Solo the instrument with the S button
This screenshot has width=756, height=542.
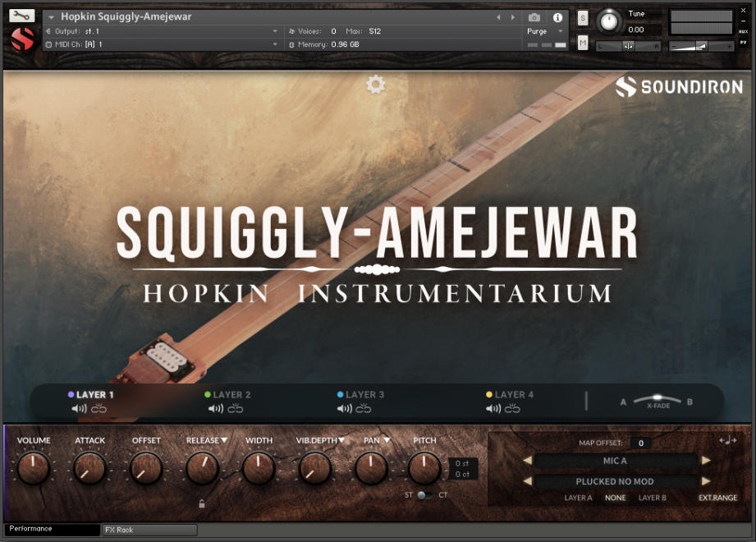(583, 18)
